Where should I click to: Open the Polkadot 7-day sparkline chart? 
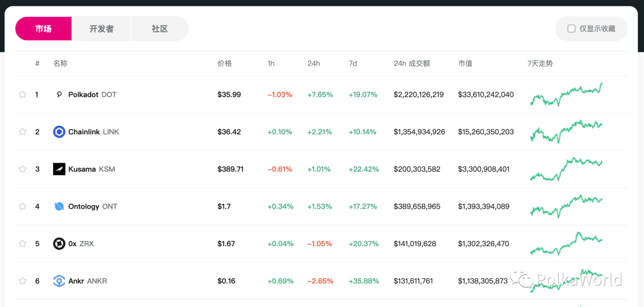coord(566,94)
